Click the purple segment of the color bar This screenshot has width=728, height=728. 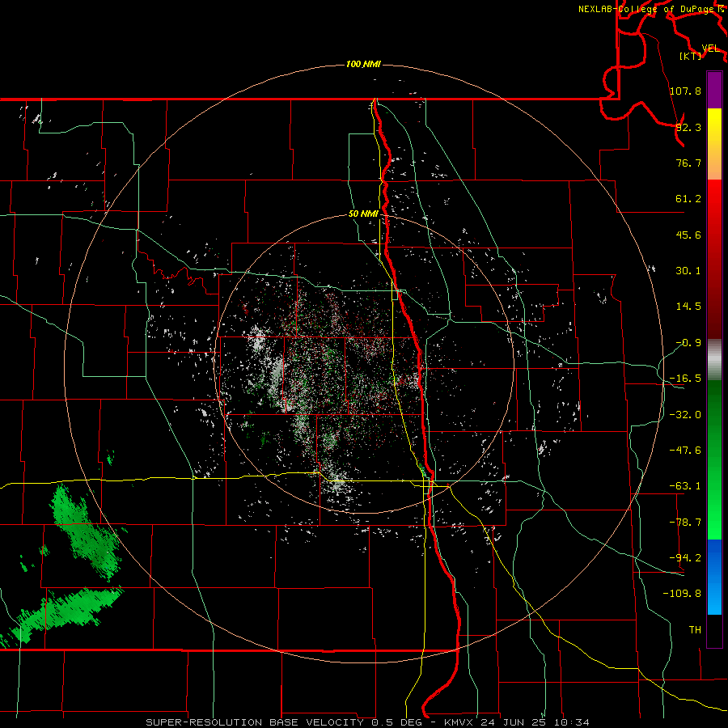tap(714, 90)
